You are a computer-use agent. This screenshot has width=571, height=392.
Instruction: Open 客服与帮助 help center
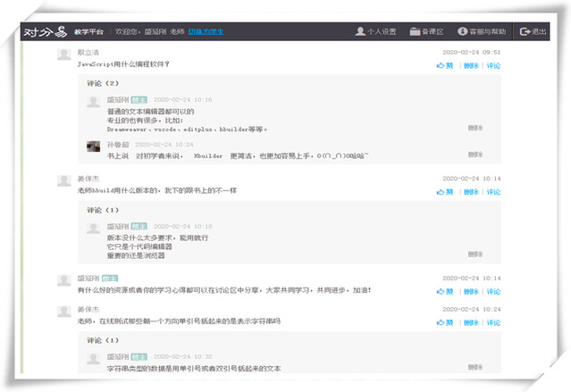pos(482,31)
